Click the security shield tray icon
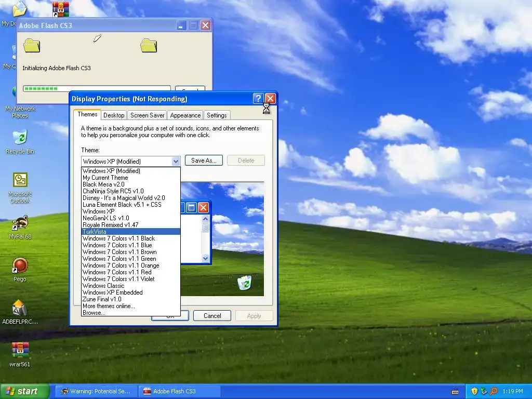The image size is (532, 399). (x=474, y=391)
